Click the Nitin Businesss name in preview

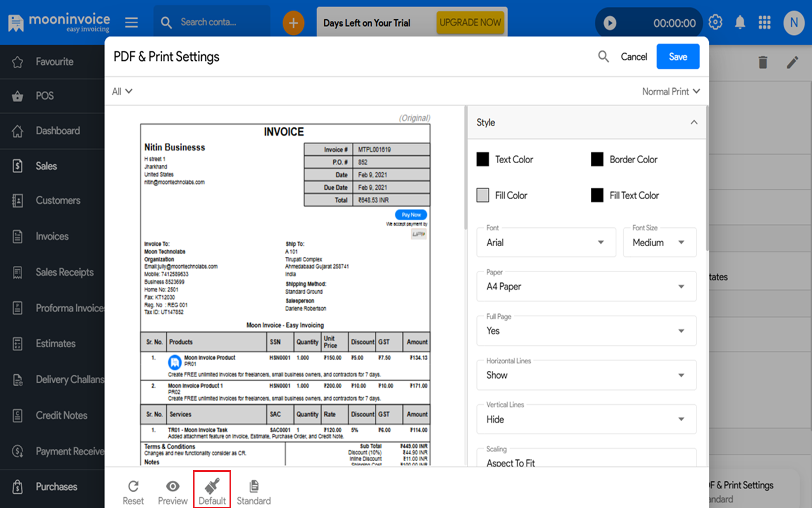pyautogui.click(x=175, y=147)
